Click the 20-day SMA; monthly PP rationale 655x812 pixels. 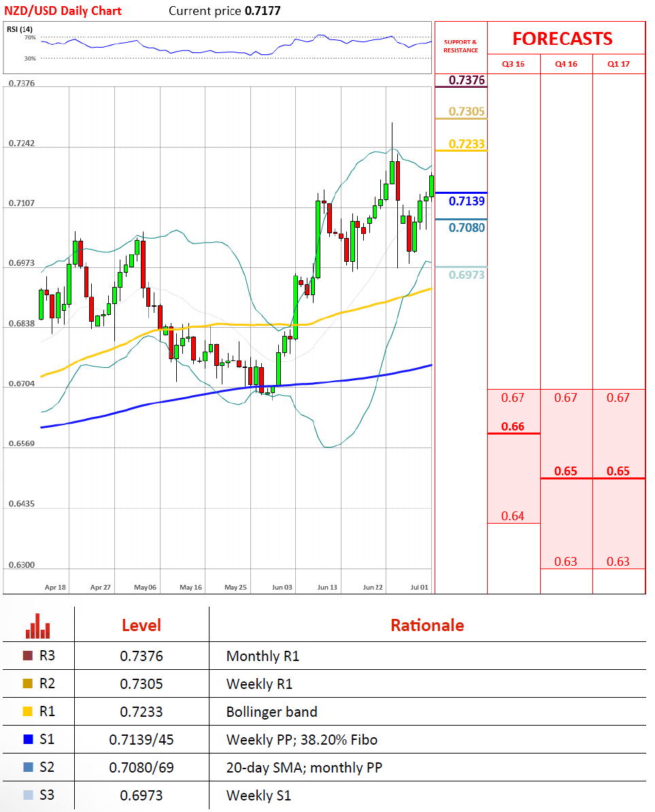(x=305, y=768)
